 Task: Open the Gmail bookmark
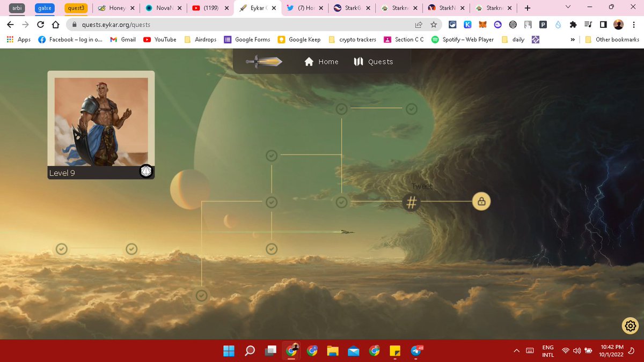click(x=122, y=40)
